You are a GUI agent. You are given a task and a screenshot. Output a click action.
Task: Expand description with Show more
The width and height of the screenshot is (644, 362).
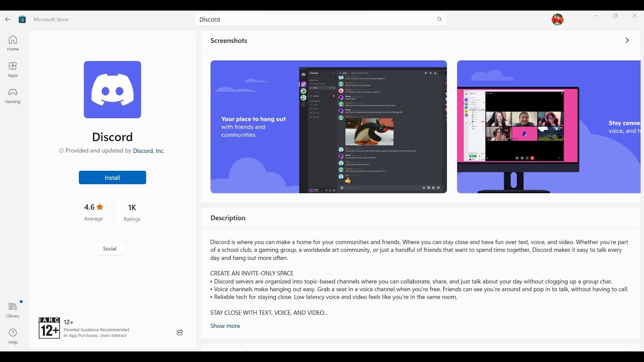(x=225, y=326)
